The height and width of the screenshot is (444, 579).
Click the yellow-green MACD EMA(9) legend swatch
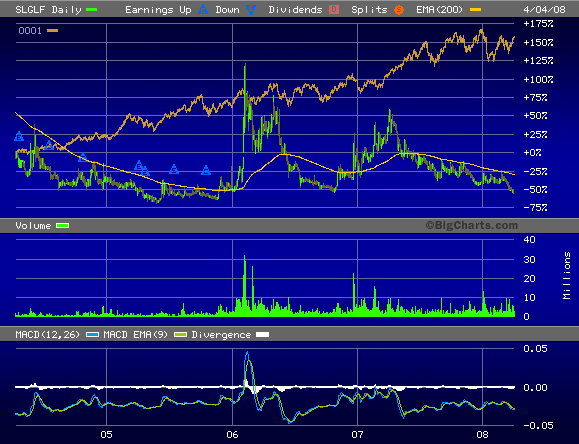(181, 335)
